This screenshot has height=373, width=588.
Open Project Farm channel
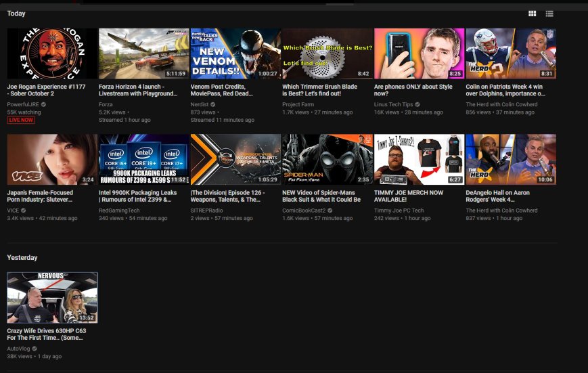(298, 104)
